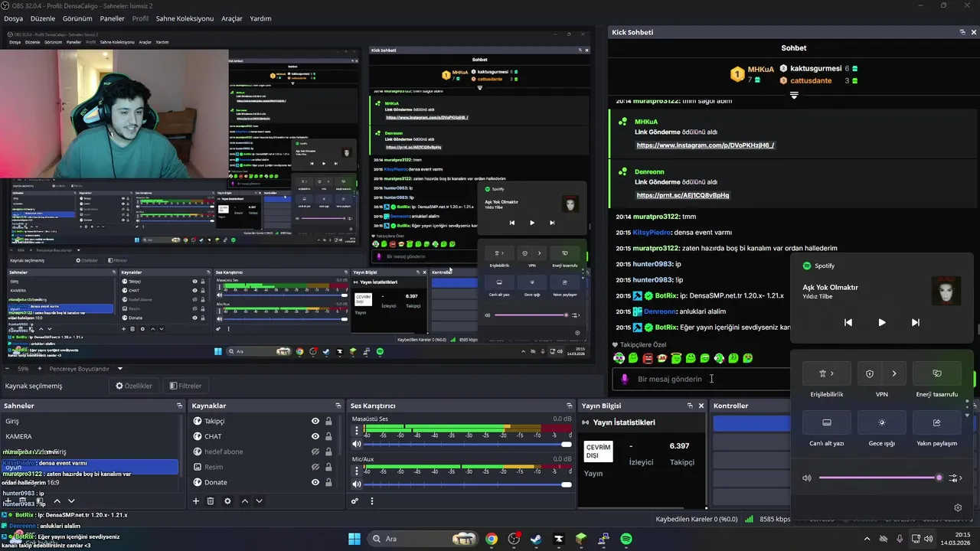Open Chrome from the taskbar
980x551 pixels.
(492, 539)
